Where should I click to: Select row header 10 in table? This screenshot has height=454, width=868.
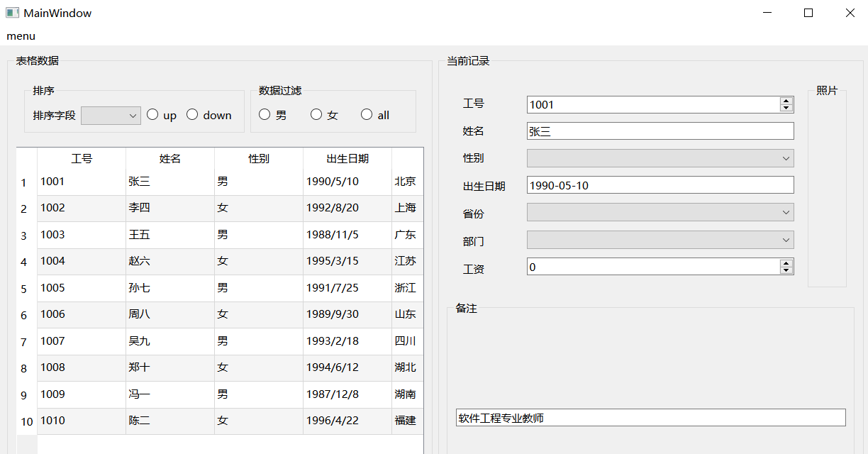point(26,421)
